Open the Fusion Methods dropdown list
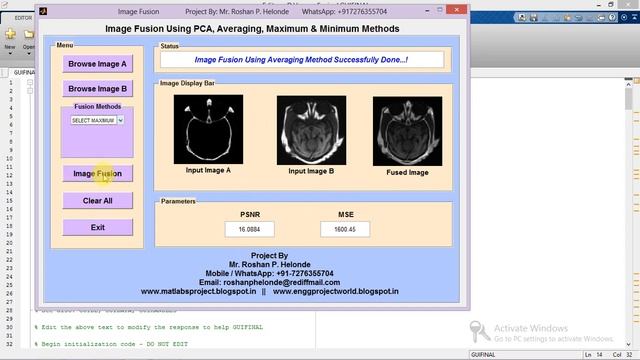Screen dimensions: 640x360 [x=120, y=120]
